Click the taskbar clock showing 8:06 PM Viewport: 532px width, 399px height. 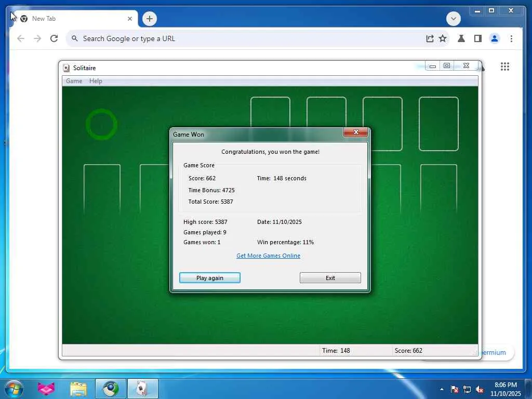point(506,389)
